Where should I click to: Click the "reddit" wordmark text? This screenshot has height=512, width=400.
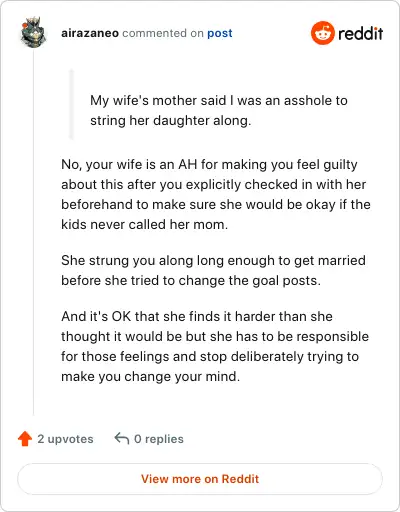pyautogui.click(x=361, y=33)
